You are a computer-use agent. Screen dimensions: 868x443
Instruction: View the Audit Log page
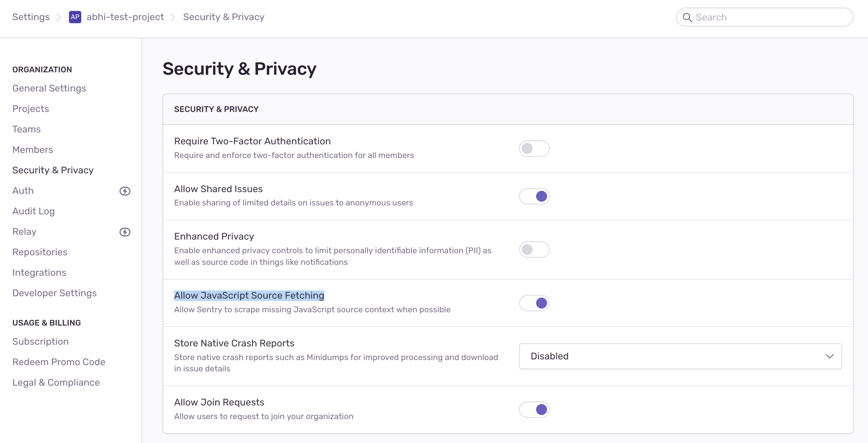(x=33, y=211)
